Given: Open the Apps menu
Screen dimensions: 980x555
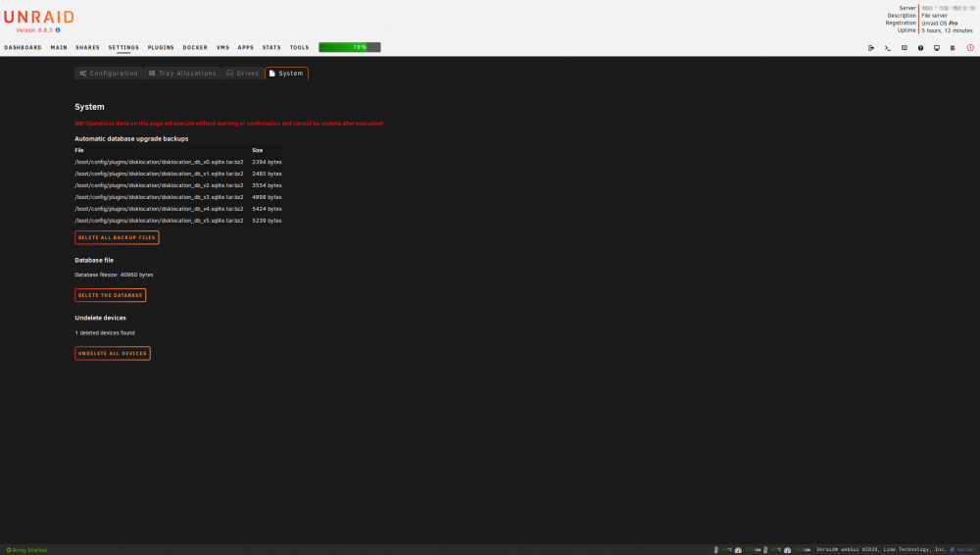Looking at the screenshot, I should [x=246, y=47].
